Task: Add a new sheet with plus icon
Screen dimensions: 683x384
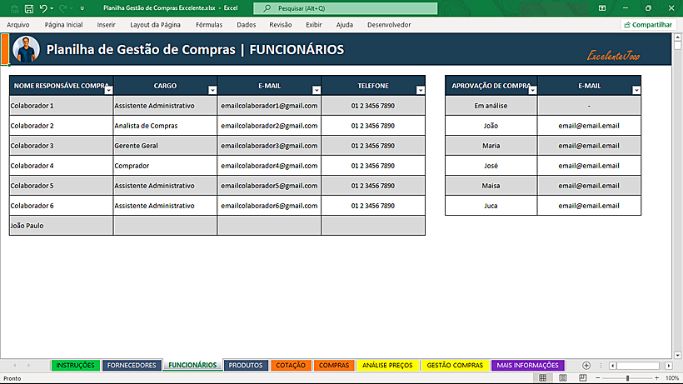Action: click(x=586, y=365)
